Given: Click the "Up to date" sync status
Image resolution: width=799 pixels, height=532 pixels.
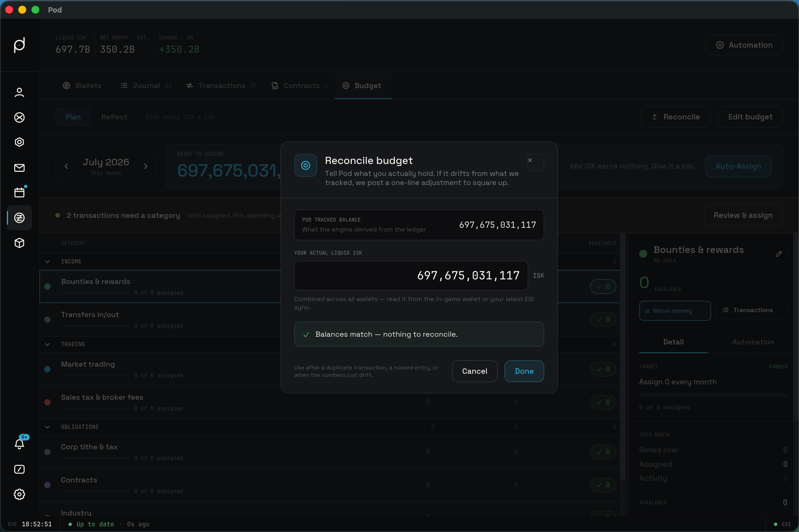Looking at the screenshot, I should (x=95, y=524).
